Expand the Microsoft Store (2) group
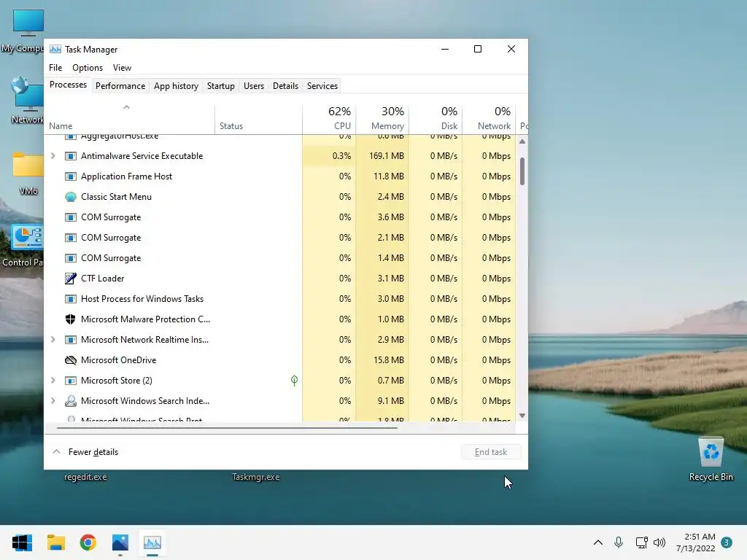This screenshot has width=747, height=560. click(x=53, y=381)
